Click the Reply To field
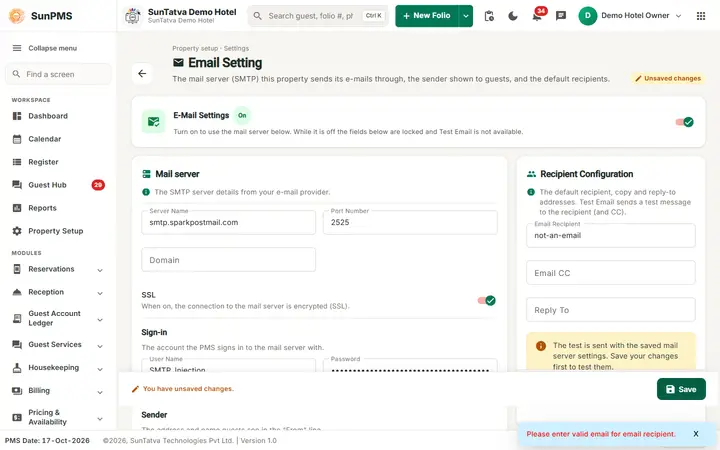 point(611,310)
